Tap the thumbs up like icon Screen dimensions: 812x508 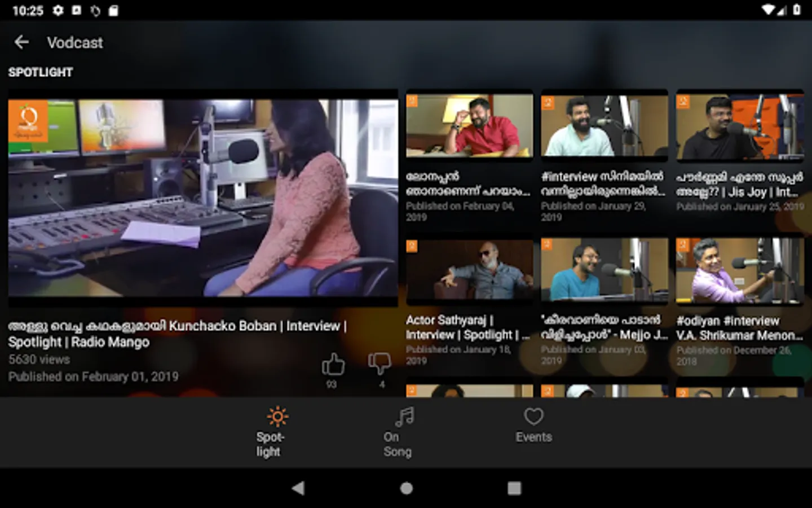tap(333, 365)
